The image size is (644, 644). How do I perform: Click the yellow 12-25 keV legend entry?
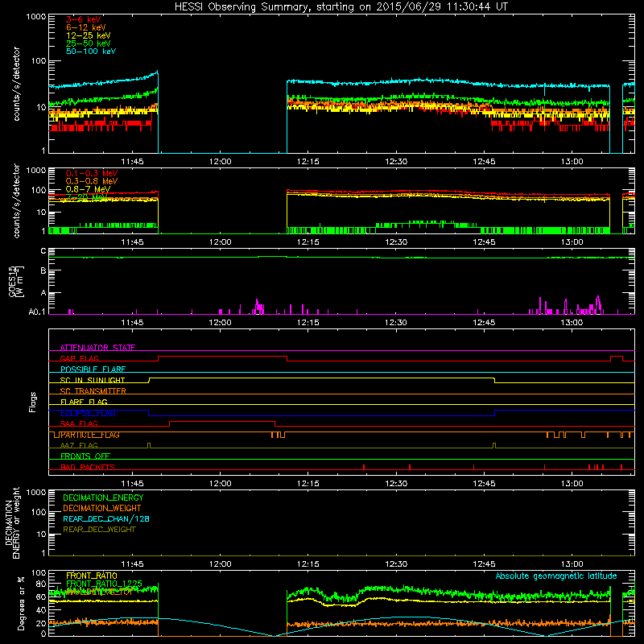click(x=88, y=35)
